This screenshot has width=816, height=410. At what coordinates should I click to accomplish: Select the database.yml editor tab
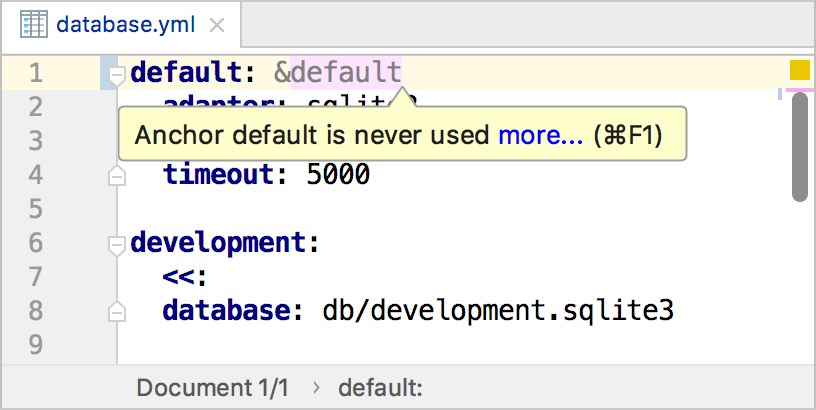pyautogui.click(x=125, y=25)
